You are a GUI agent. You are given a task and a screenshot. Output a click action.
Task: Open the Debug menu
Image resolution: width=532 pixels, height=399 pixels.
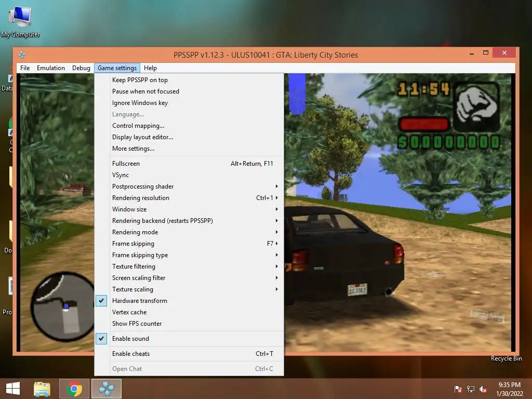(x=81, y=68)
